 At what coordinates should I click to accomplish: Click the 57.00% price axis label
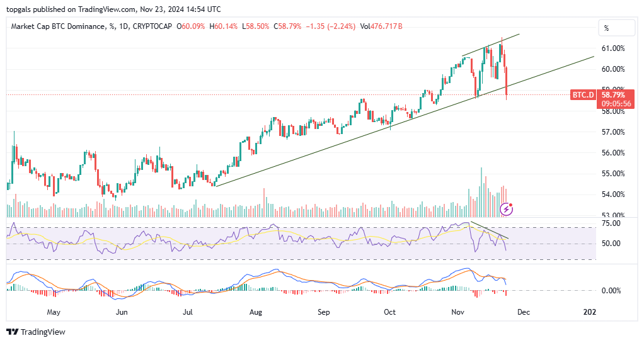(612, 132)
